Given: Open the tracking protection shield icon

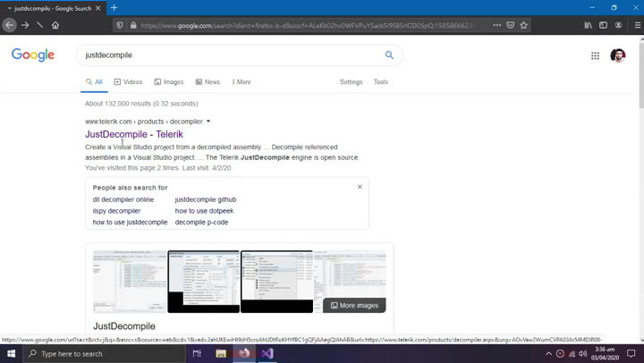Looking at the screenshot, I should [x=120, y=25].
